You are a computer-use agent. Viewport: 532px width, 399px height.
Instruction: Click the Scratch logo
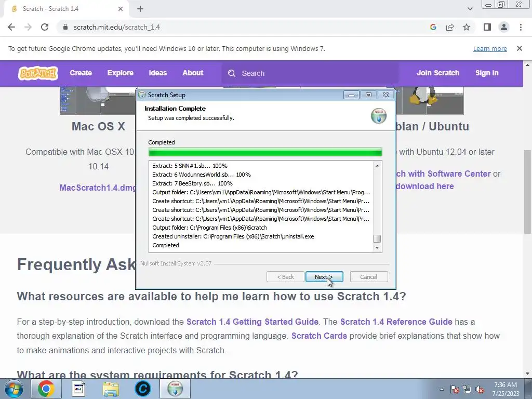(38, 73)
